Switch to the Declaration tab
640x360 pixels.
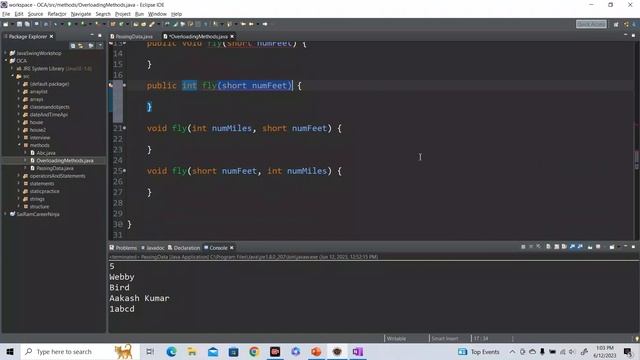pyautogui.click(x=184, y=248)
